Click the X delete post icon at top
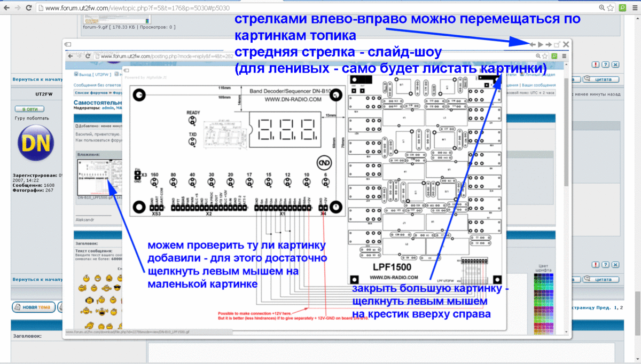 click(615, 65)
